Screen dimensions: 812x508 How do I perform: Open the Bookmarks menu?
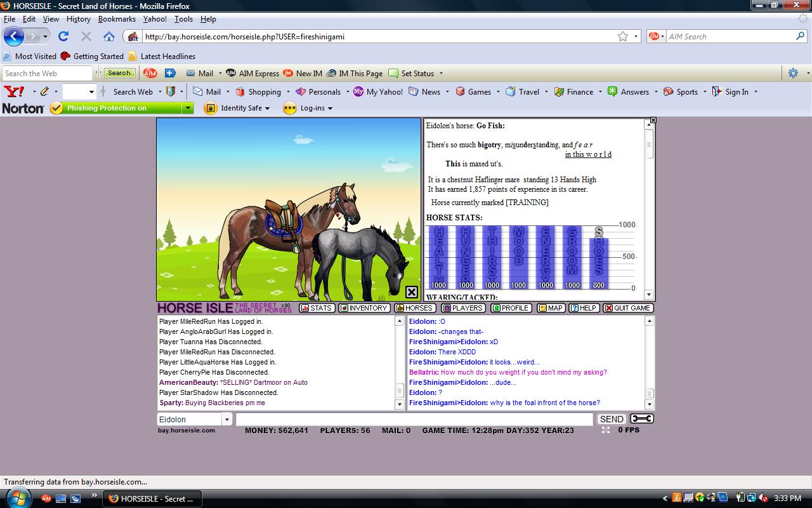pyautogui.click(x=117, y=19)
